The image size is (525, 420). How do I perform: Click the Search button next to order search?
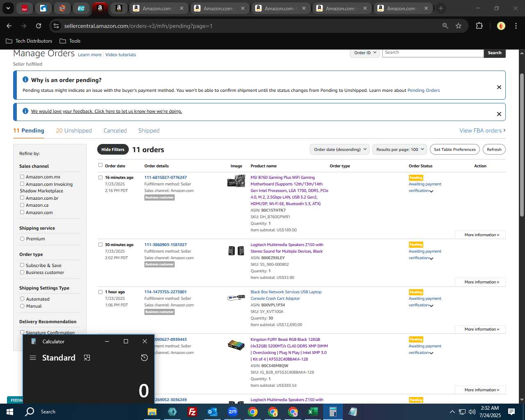click(495, 53)
